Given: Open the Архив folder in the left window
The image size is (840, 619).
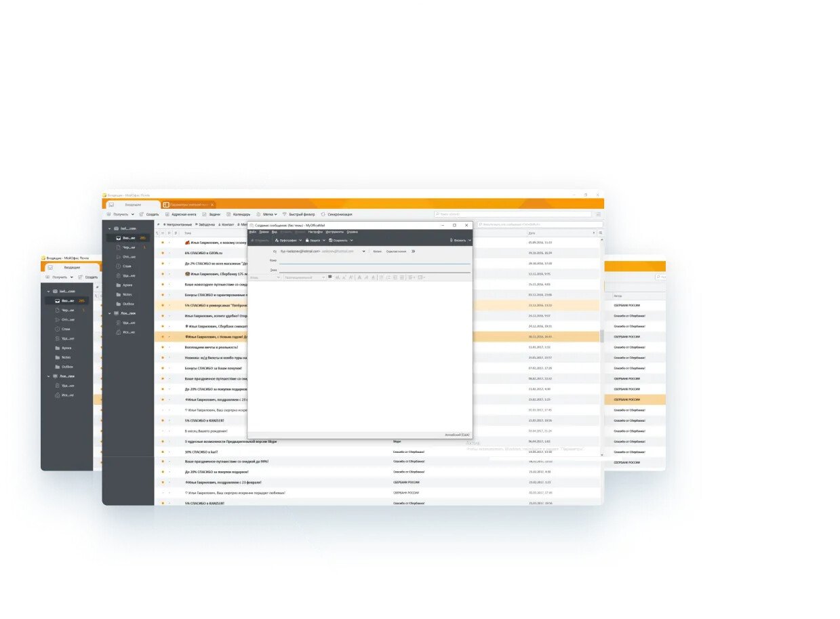Looking at the screenshot, I should point(66,348).
